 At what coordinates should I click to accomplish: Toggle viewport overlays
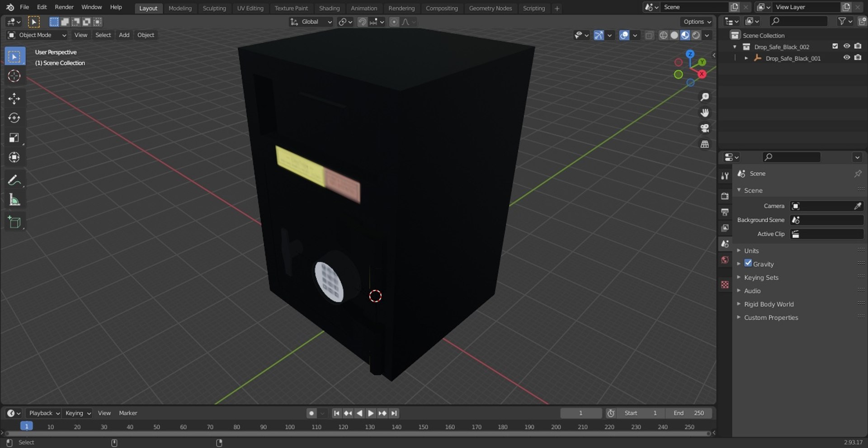point(624,35)
